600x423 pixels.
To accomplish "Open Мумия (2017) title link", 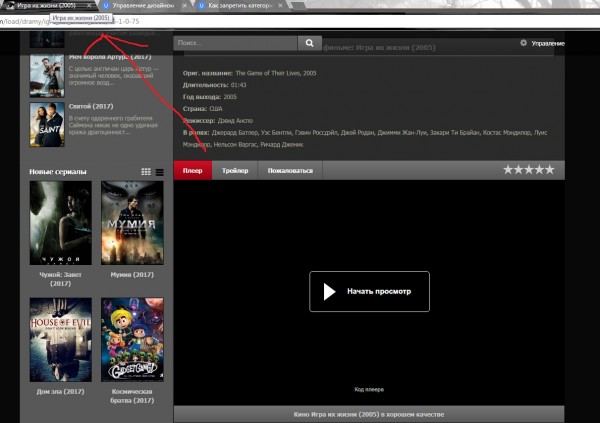I will (132, 274).
